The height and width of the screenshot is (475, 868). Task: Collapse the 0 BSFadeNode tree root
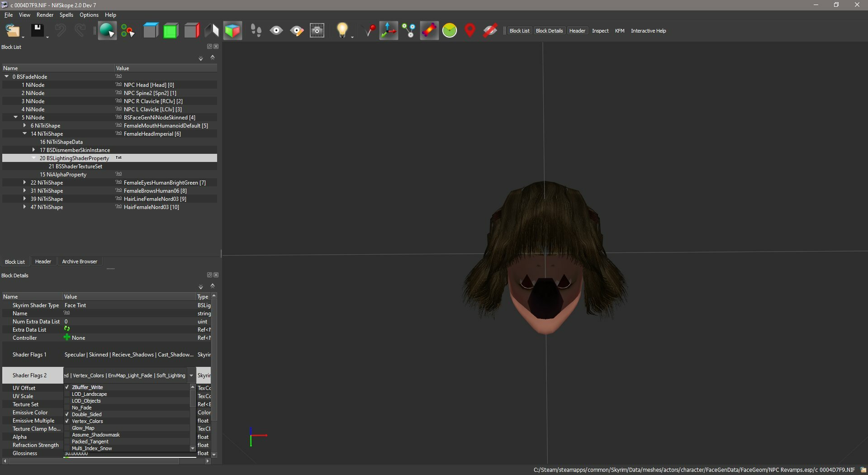pos(7,76)
